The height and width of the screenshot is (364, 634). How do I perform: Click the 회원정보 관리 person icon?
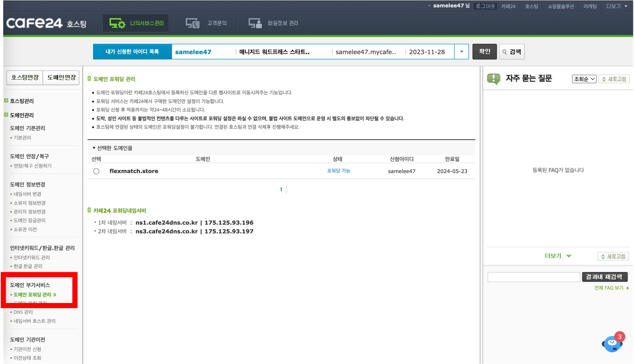point(255,23)
